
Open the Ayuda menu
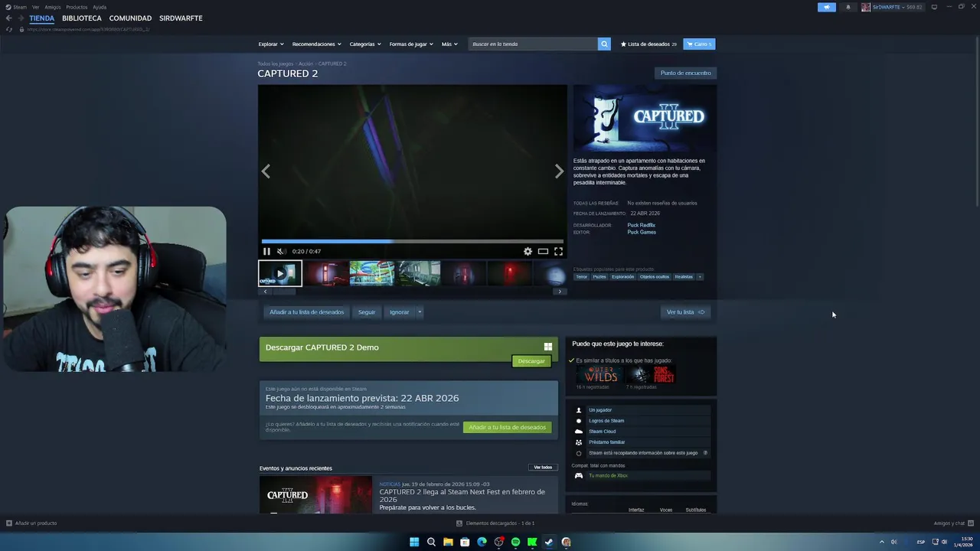[x=100, y=7]
